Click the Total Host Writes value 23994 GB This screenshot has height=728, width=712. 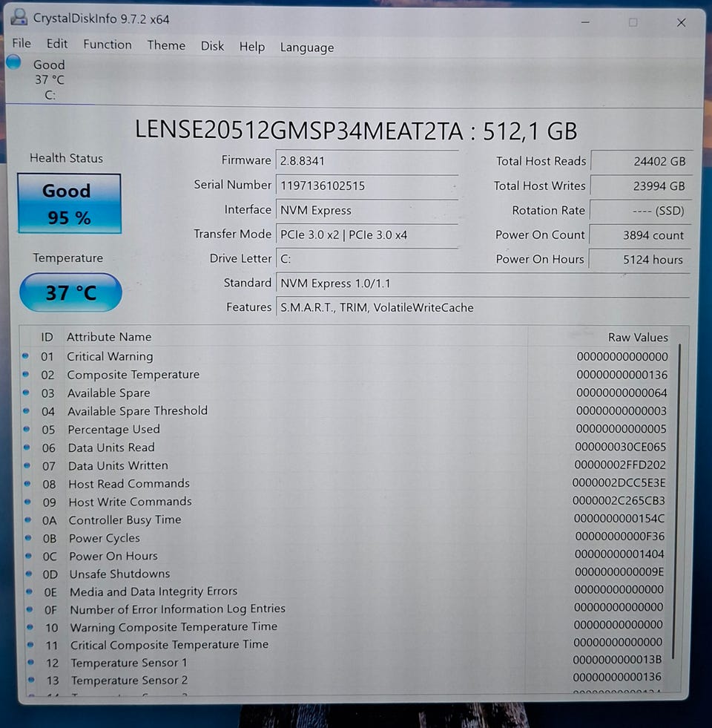641,186
